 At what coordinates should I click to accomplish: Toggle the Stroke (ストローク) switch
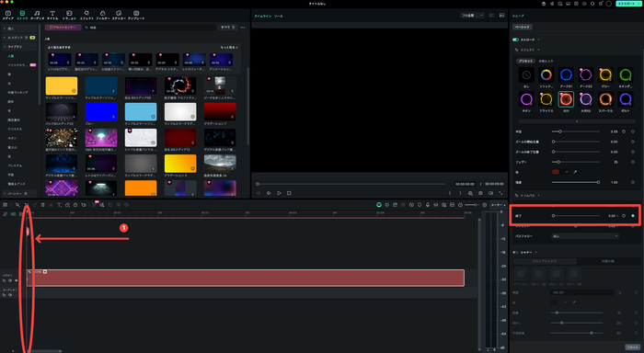tap(515, 40)
